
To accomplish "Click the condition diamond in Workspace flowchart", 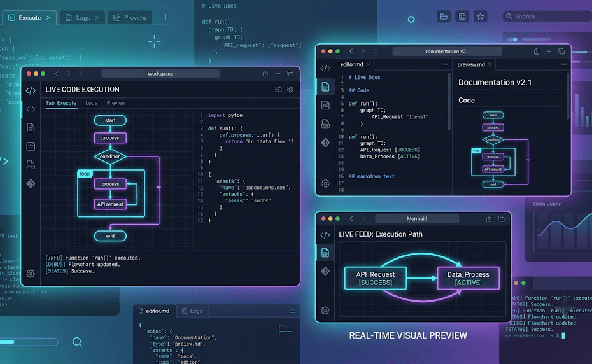I will 110,157.
